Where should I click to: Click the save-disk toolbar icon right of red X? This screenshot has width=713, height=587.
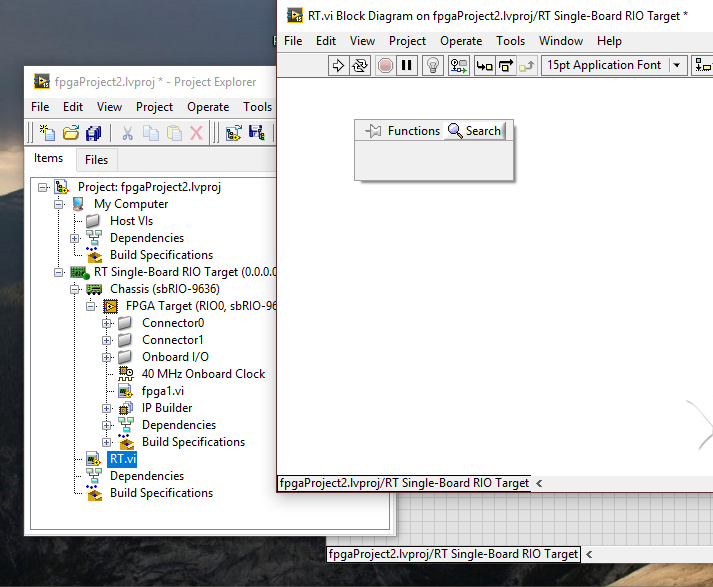click(x=256, y=132)
